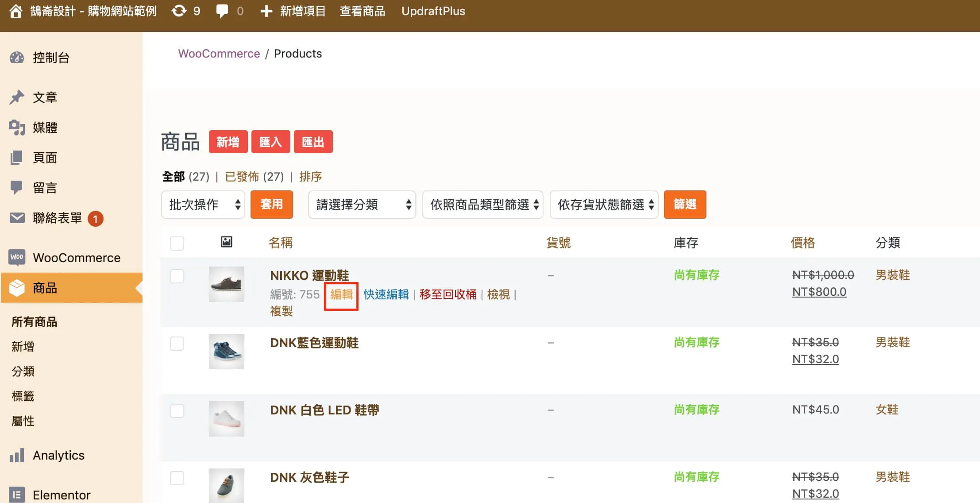
Task: Open the comments bubble icon in admin bar
Action: click(x=222, y=11)
